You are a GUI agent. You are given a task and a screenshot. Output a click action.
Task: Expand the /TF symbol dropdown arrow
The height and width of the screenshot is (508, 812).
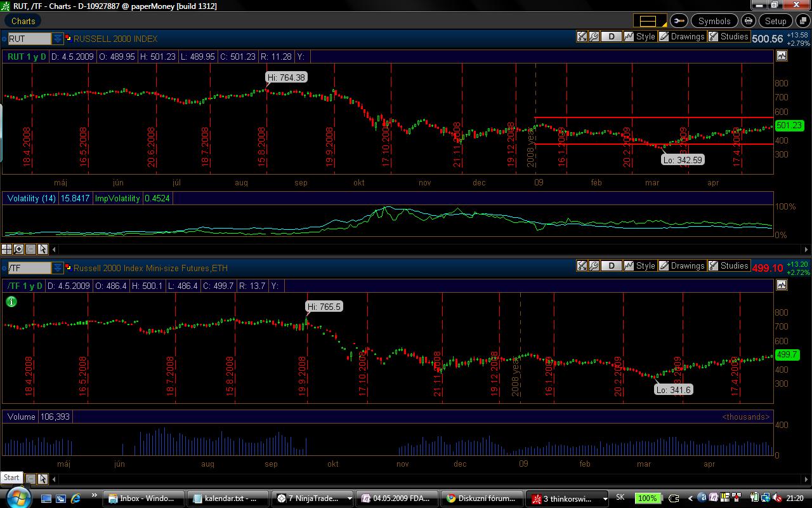click(x=58, y=268)
